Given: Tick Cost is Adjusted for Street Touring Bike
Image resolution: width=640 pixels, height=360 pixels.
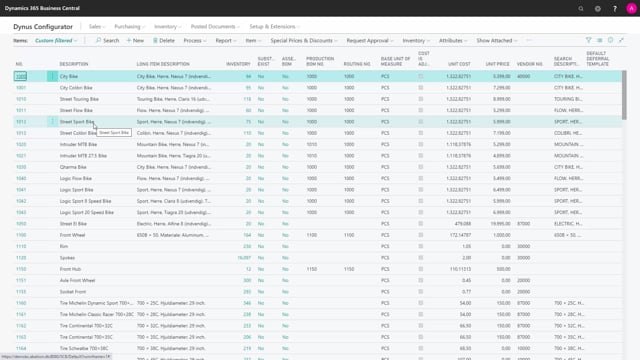Looking at the screenshot, I should click(x=421, y=99).
